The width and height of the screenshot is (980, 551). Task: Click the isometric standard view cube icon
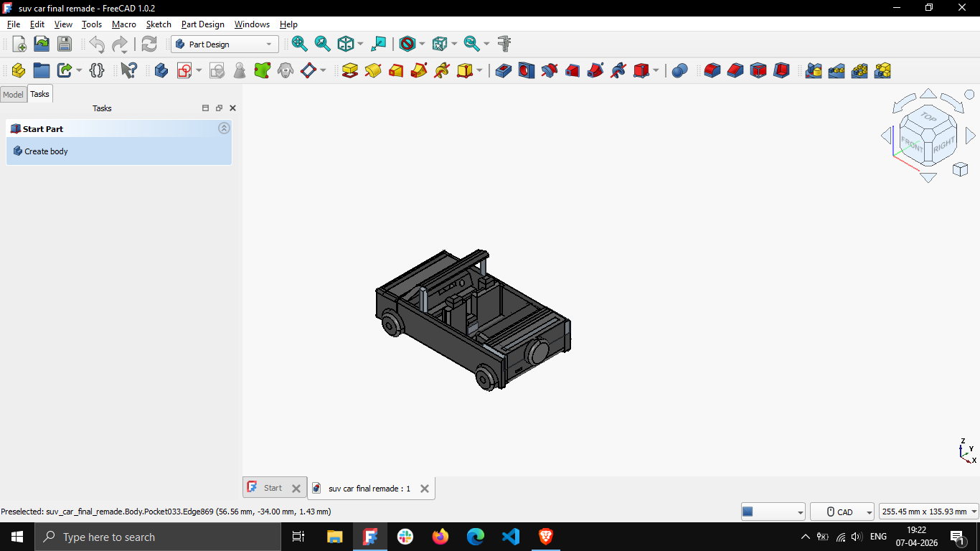(346, 44)
